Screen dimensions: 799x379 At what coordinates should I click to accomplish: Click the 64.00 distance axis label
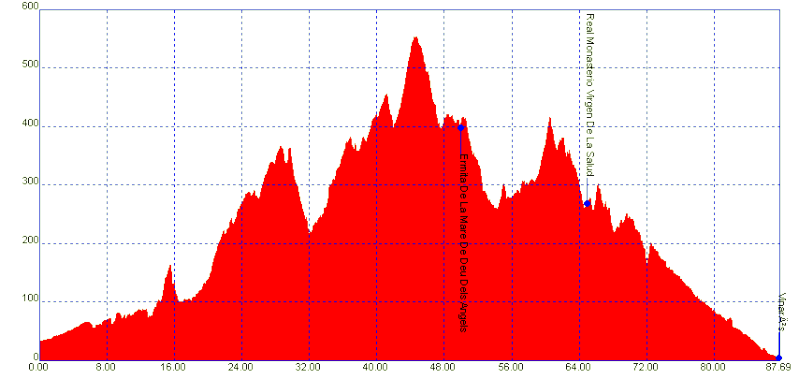[579, 367]
